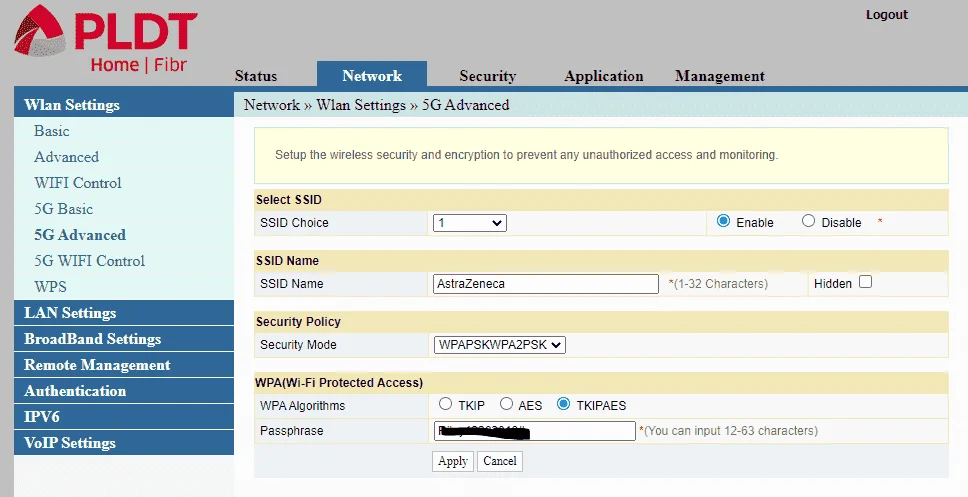Open the Management tab
The width and height of the screenshot is (968, 497).
point(719,76)
